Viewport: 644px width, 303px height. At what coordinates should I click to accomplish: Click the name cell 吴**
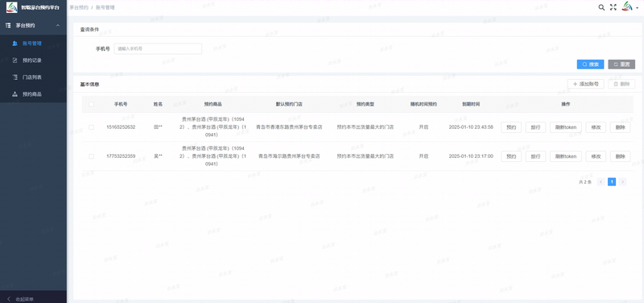(x=158, y=156)
